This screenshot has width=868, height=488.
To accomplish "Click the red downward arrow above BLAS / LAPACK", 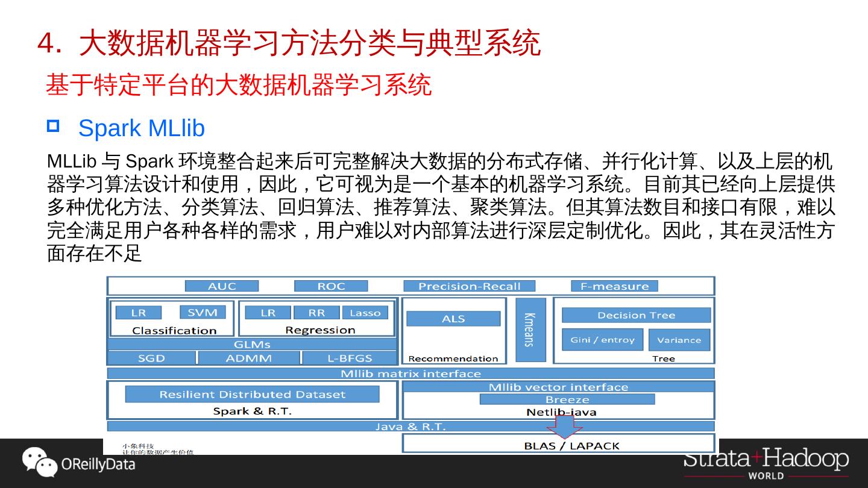I will (x=564, y=427).
